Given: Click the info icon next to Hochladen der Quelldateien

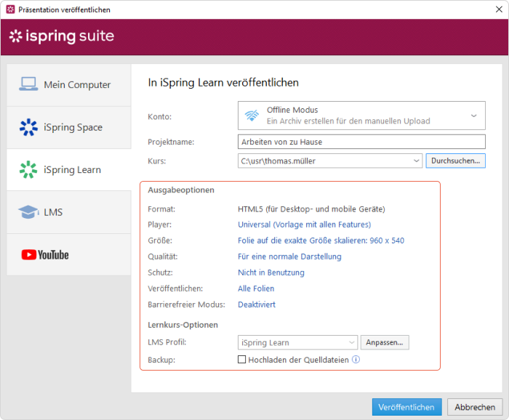Looking at the screenshot, I should 356,360.
